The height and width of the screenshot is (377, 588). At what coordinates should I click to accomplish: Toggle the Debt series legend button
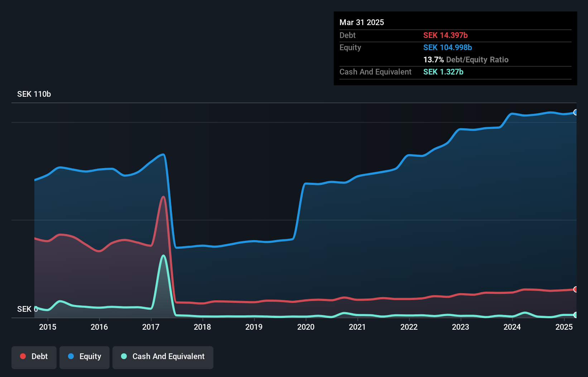pos(34,357)
